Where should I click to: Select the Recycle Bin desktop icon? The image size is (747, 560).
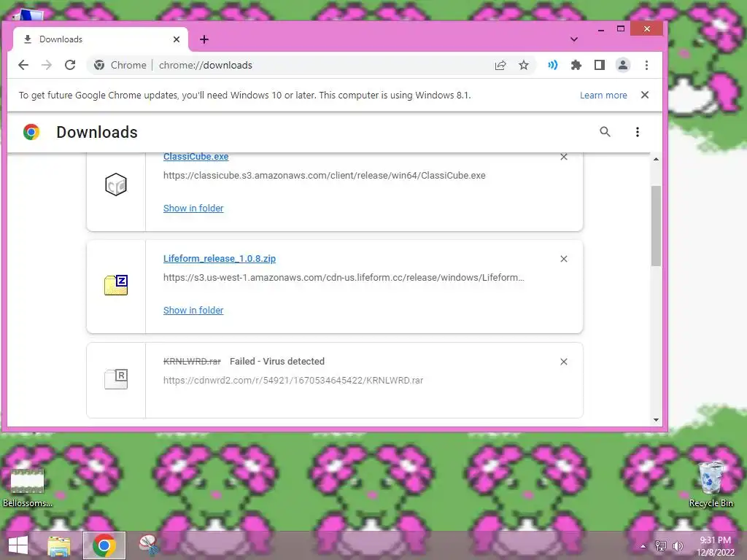711,484
